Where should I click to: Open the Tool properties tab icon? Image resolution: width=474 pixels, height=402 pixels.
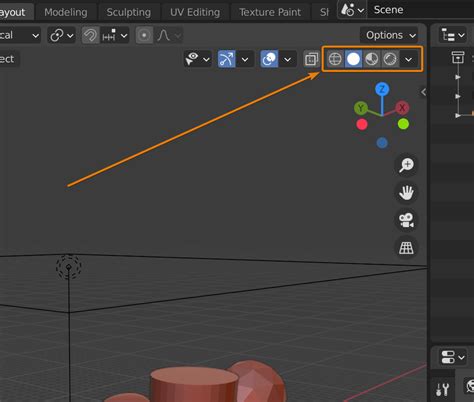click(x=443, y=389)
